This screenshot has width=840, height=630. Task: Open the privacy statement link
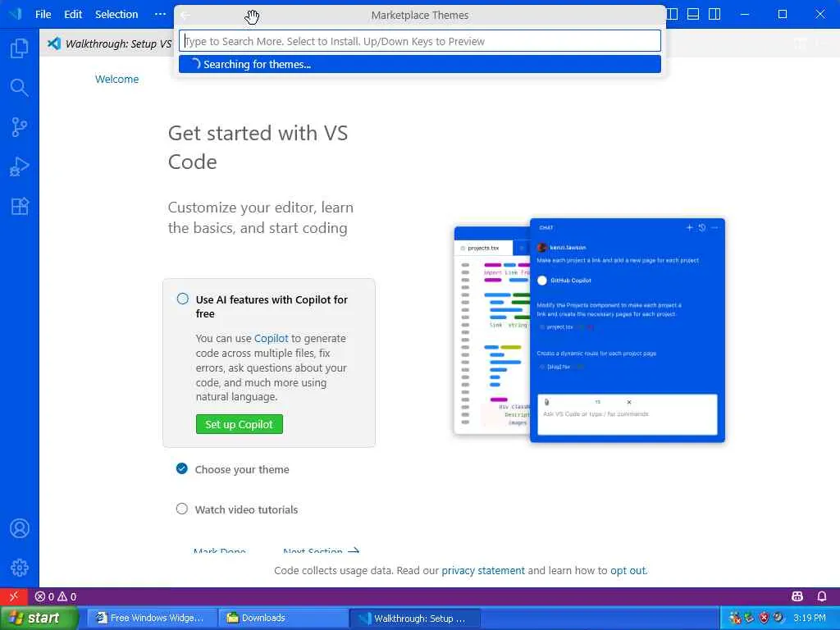pyautogui.click(x=483, y=571)
